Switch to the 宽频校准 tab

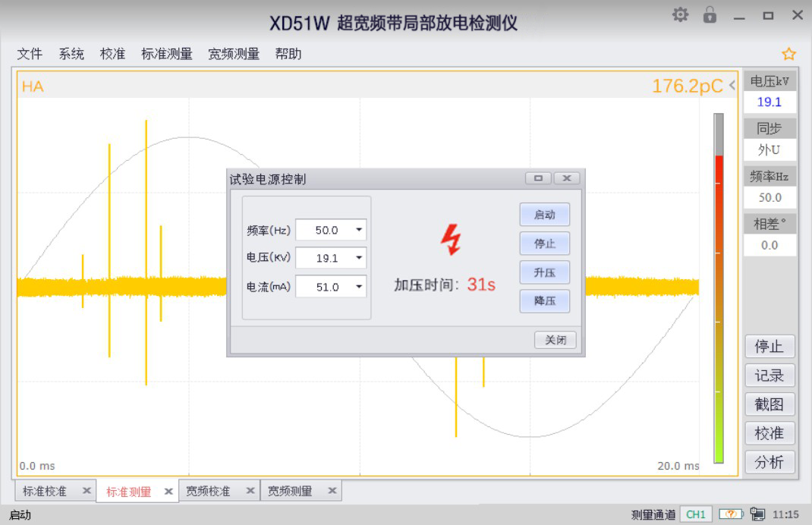click(209, 491)
